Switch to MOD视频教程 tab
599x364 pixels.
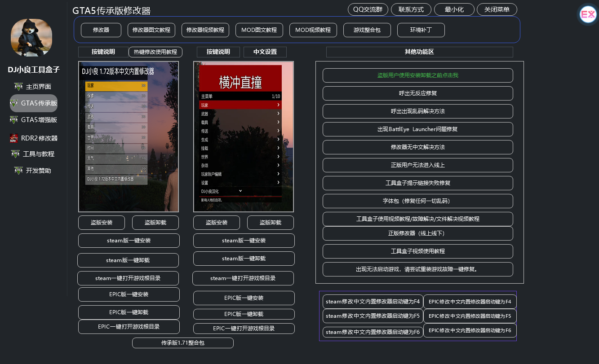tap(313, 30)
